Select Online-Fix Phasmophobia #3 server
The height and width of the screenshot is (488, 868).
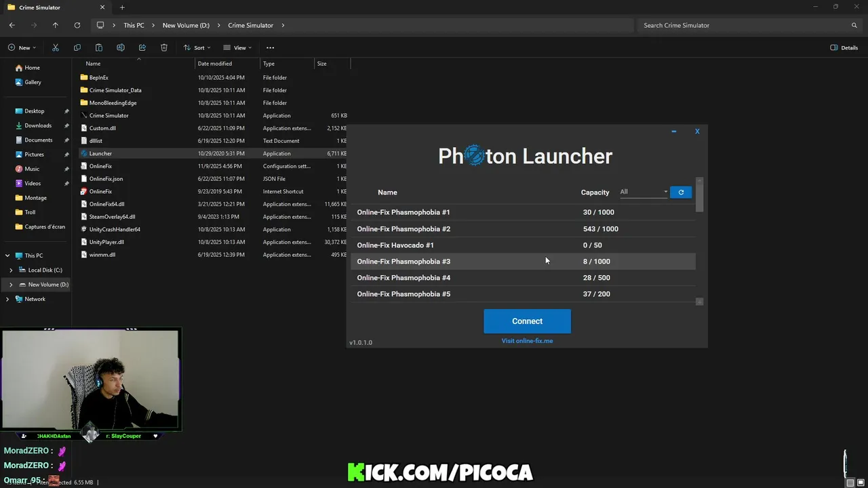tap(523, 261)
